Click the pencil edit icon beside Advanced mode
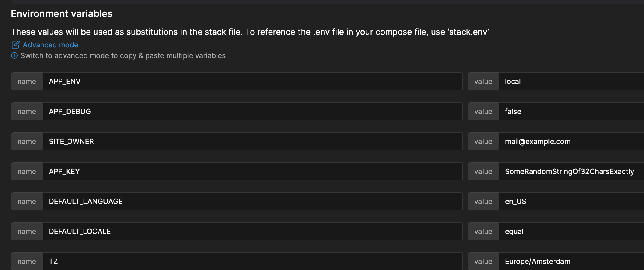The height and width of the screenshot is (270, 644). (15, 45)
